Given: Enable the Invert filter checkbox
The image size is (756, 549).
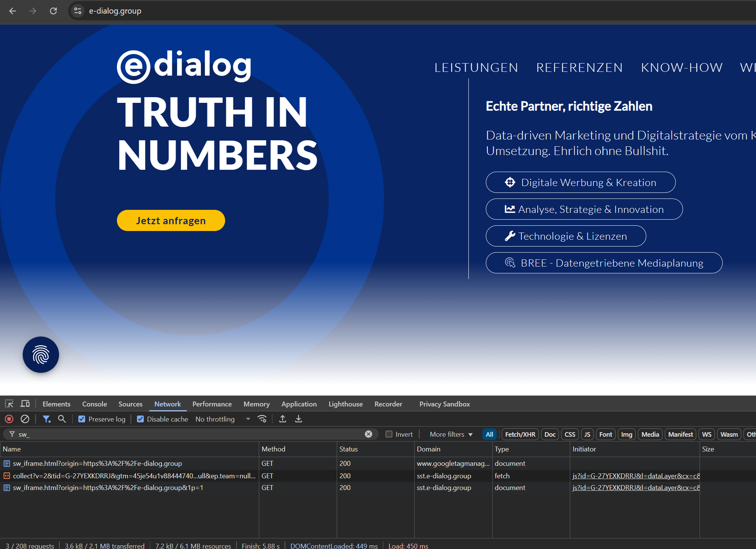Looking at the screenshot, I should [389, 434].
